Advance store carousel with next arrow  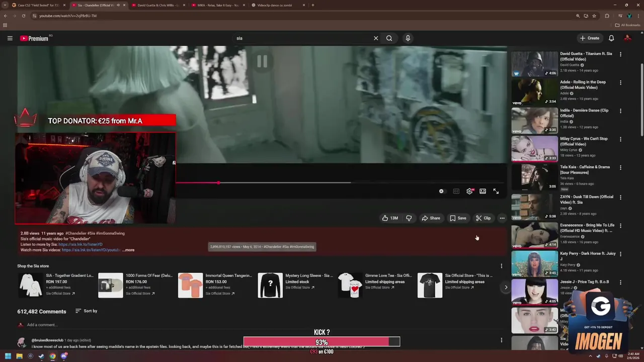[506, 287]
